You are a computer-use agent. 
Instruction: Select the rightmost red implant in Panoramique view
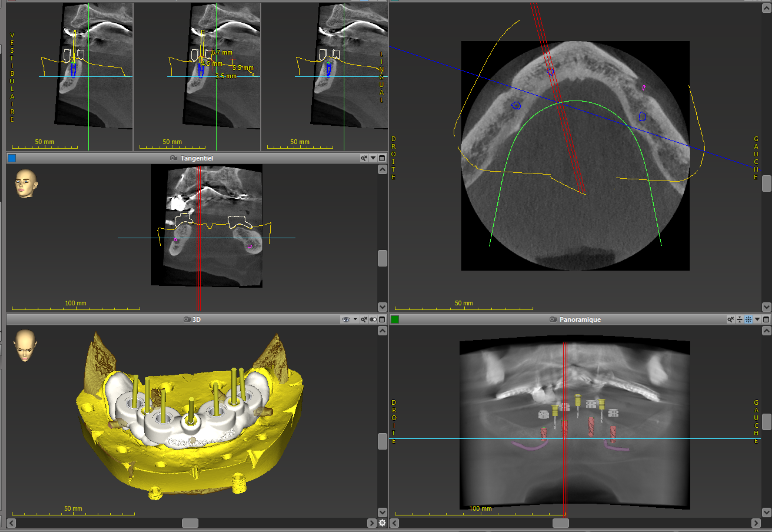click(613, 434)
